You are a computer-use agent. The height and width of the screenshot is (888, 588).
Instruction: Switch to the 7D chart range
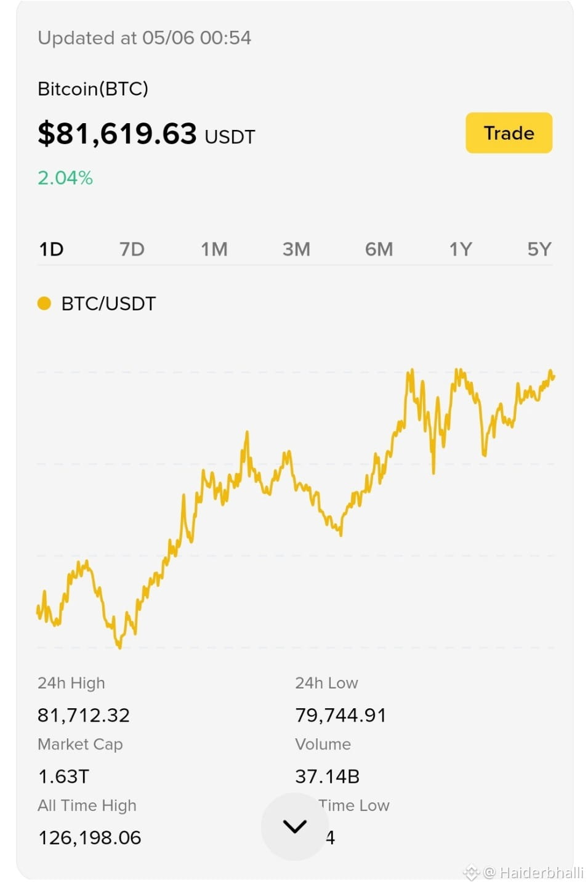point(132,249)
